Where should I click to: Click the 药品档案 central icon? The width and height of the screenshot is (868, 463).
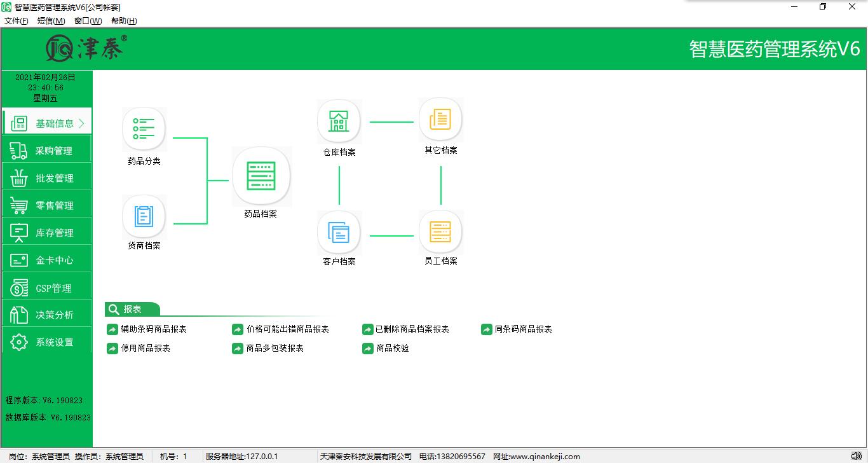click(261, 176)
